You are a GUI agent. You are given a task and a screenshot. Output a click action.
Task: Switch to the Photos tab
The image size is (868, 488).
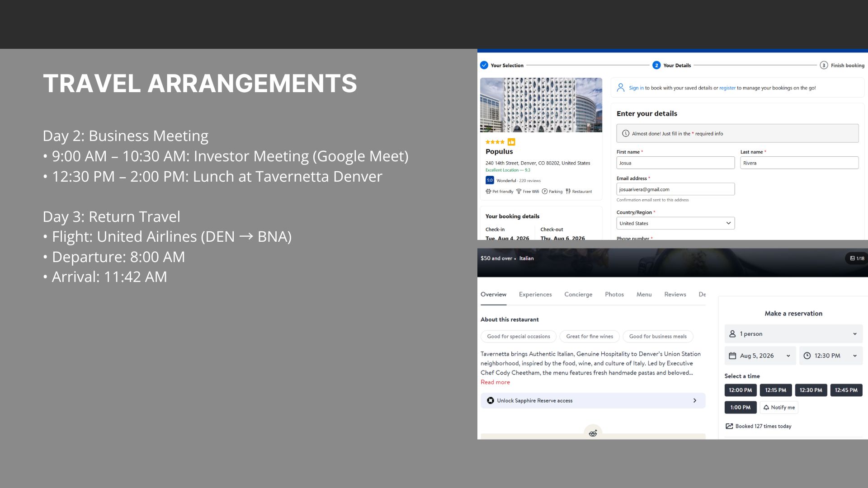(x=614, y=294)
